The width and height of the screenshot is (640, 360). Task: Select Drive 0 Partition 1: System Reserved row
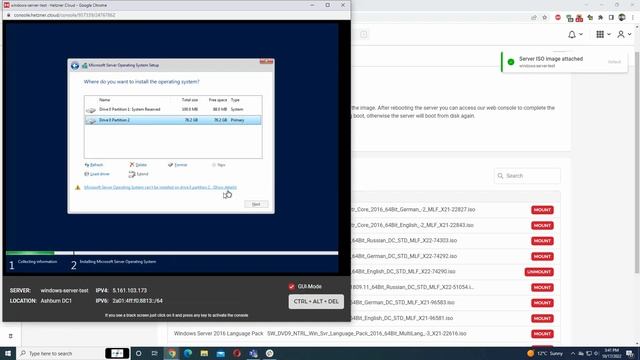click(x=173, y=109)
